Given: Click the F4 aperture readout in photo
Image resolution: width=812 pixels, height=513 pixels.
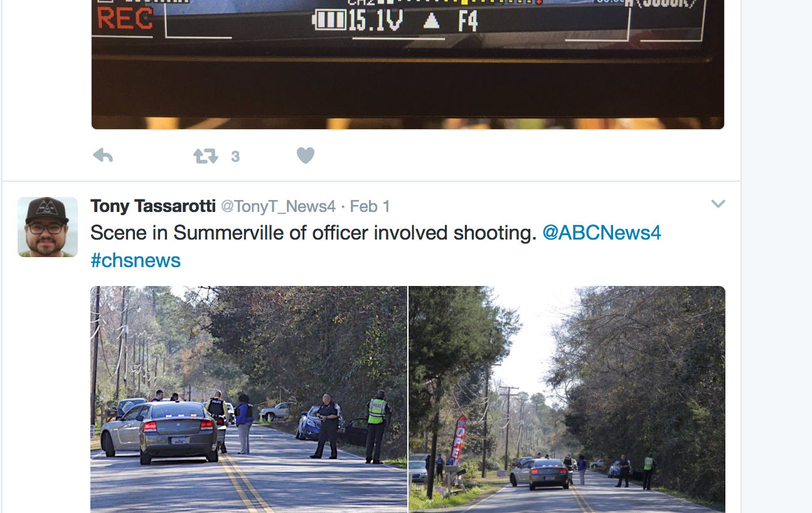Looking at the screenshot, I should (x=468, y=21).
